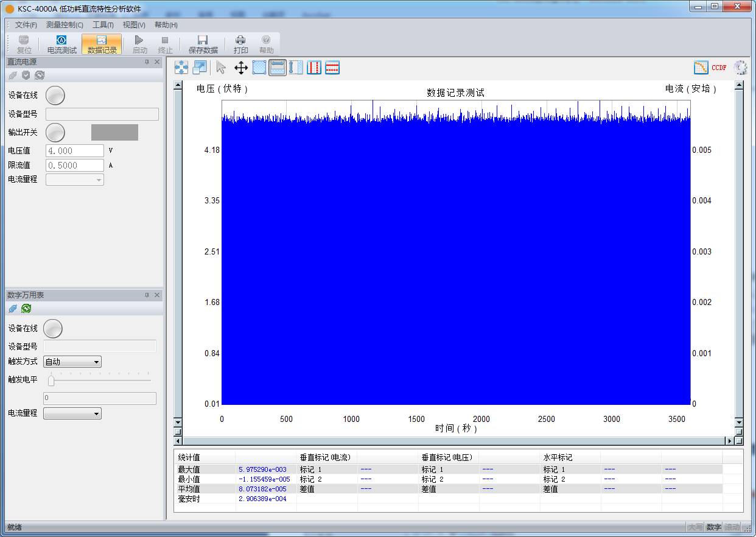Click 保存数据 to save data
Image resolution: width=756 pixels, height=537 pixels.
203,44
